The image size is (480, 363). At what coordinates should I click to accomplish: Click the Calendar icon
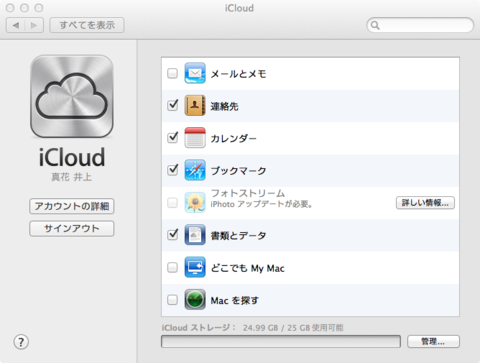(195, 138)
